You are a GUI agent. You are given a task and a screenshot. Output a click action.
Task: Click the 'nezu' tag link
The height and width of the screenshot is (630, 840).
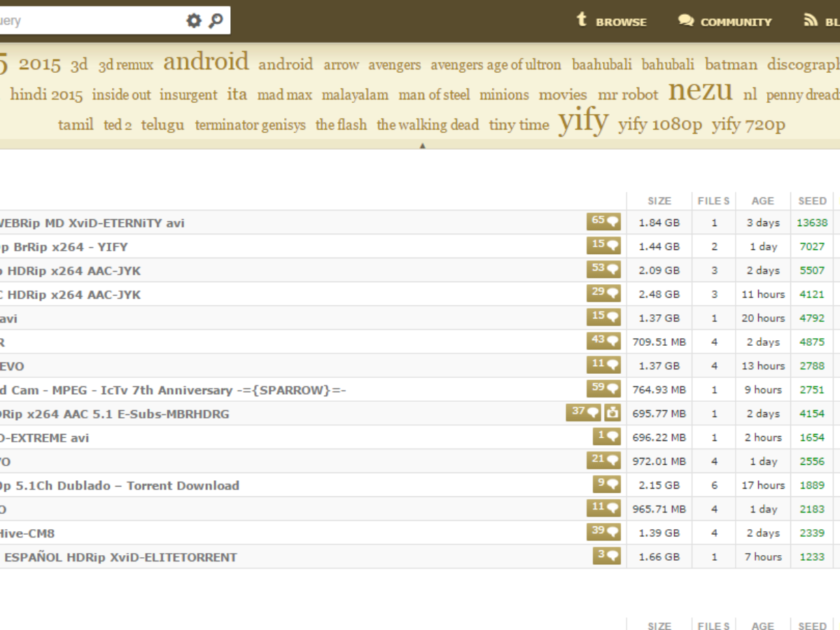(700, 91)
